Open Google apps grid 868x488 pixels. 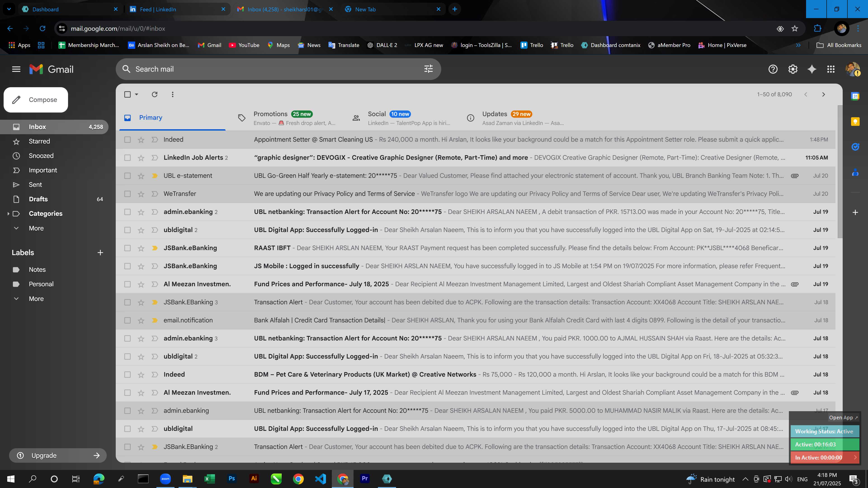click(x=831, y=69)
